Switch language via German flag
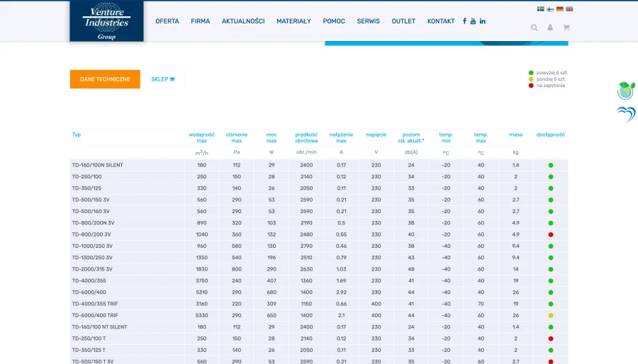The image size is (638, 364). 560,9
